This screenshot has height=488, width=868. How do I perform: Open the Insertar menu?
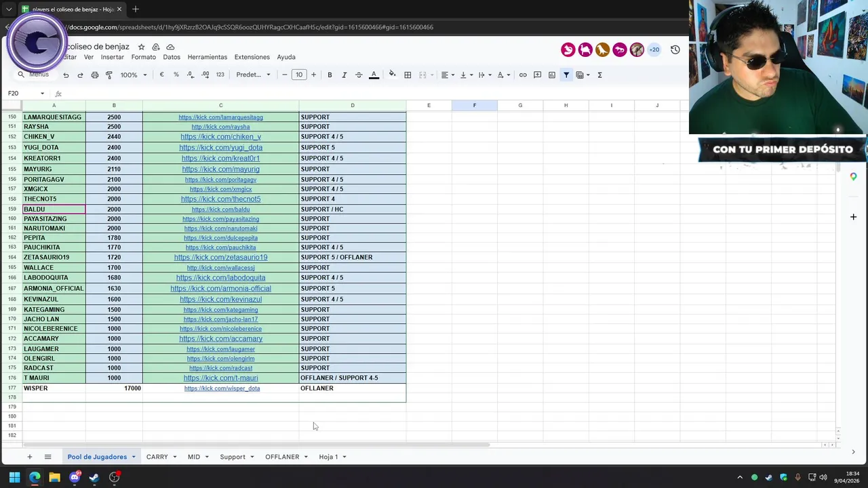(x=113, y=57)
